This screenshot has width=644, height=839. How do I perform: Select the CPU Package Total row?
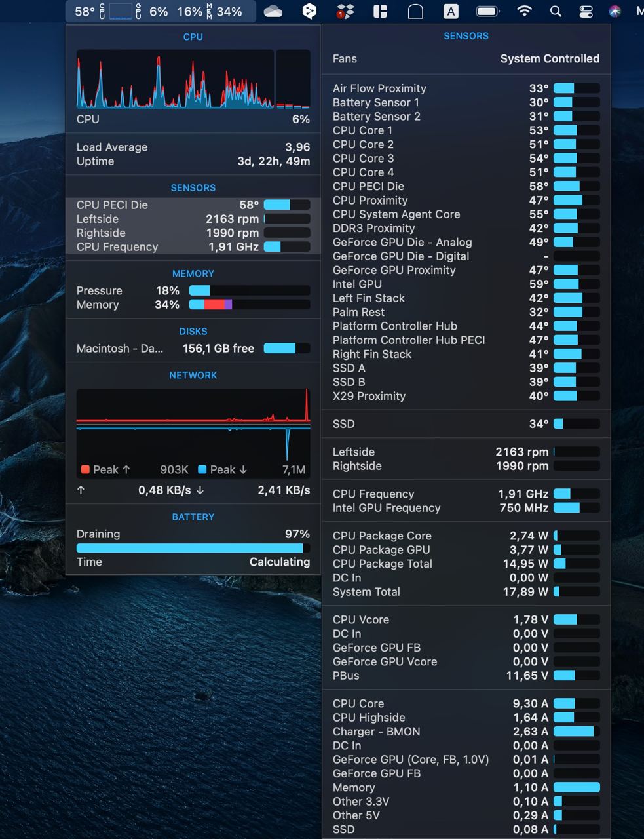point(466,564)
